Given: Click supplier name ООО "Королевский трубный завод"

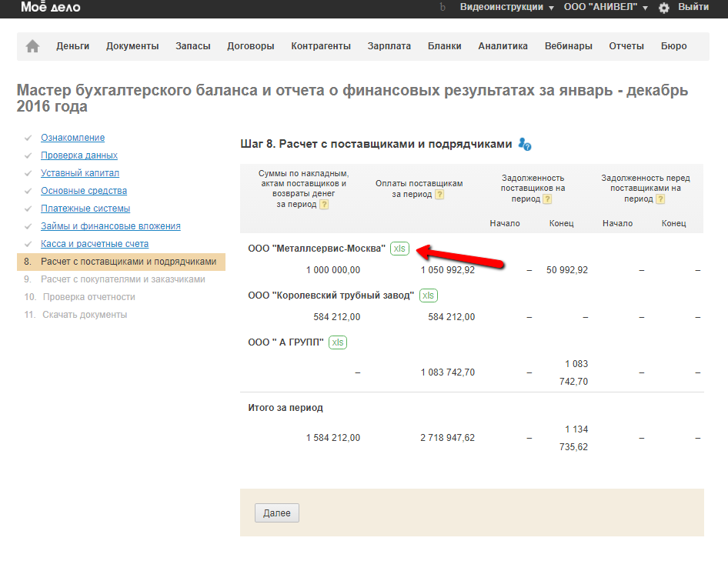Looking at the screenshot, I should coord(331,296).
